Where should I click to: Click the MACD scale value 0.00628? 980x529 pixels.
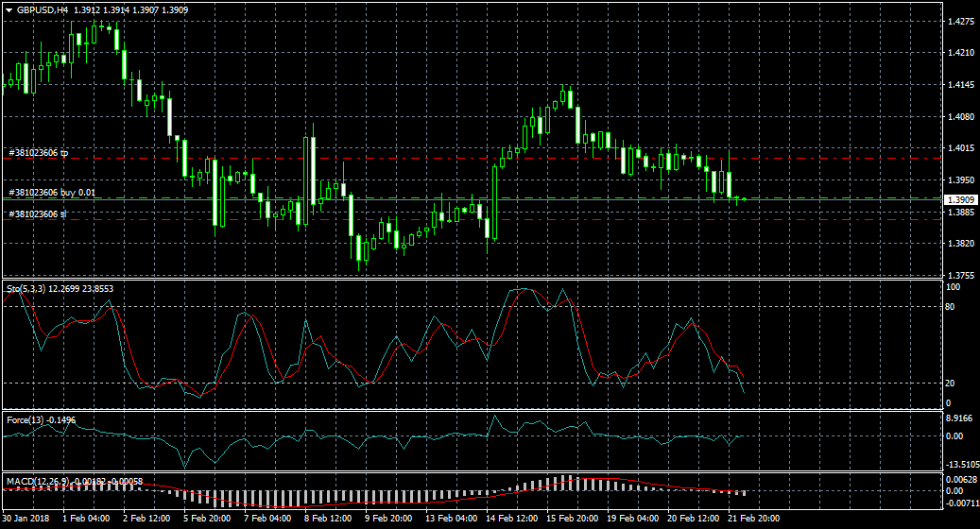[960, 480]
